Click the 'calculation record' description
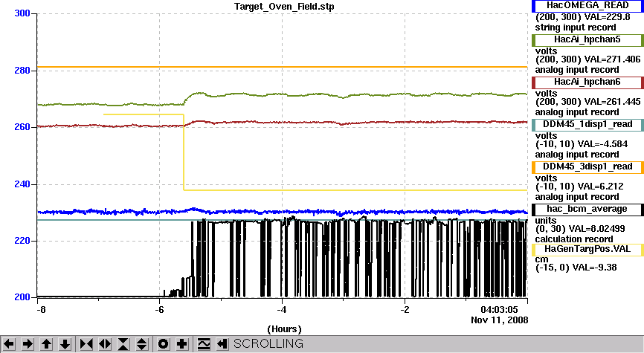 pos(574,239)
